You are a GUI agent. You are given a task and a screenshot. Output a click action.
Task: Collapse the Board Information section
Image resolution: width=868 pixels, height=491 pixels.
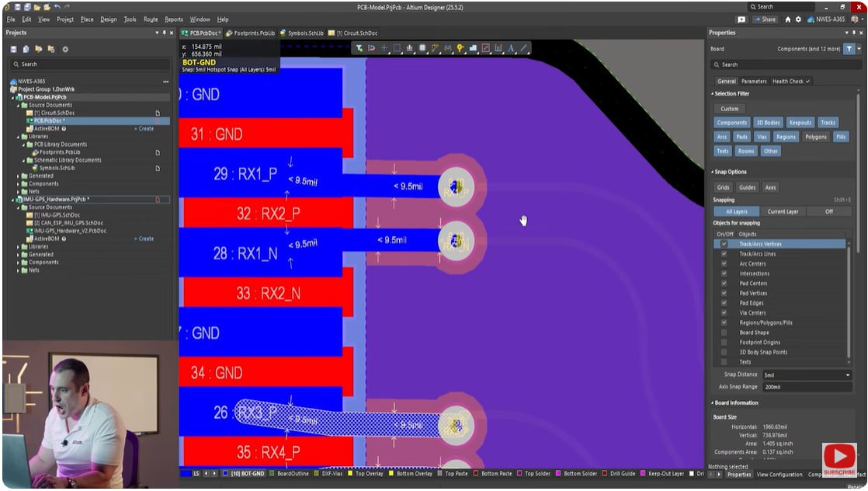click(713, 403)
